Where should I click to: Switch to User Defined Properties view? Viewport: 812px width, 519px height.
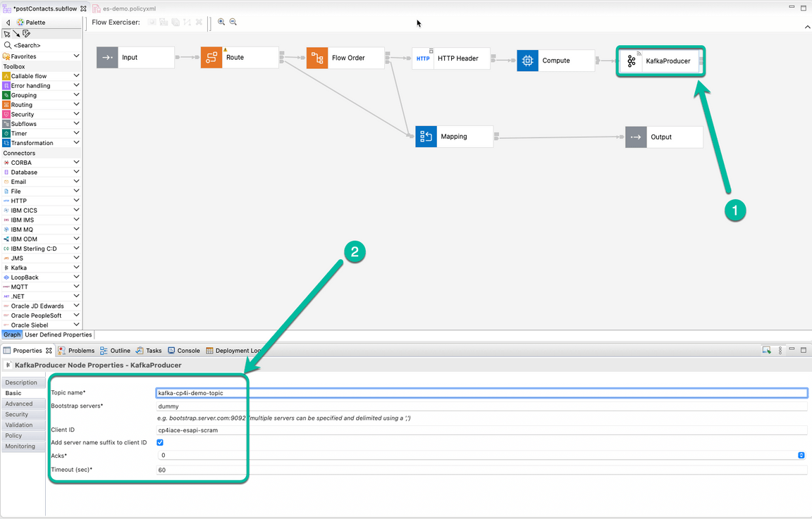point(58,334)
